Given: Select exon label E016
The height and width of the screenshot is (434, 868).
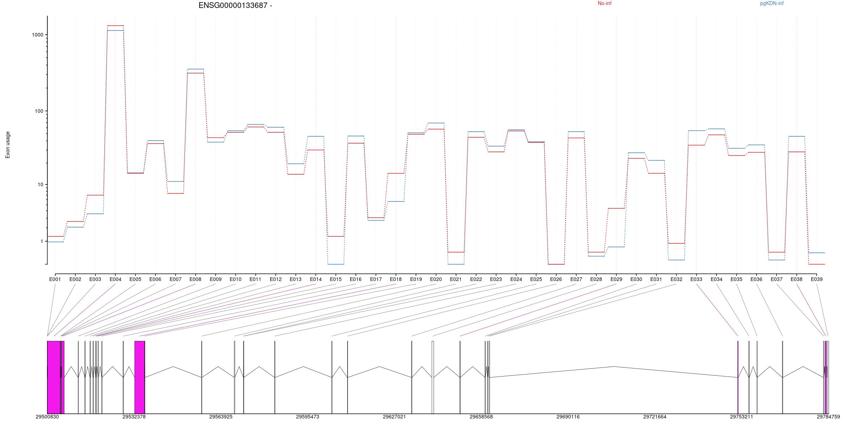Looking at the screenshot, I should 356,279.
